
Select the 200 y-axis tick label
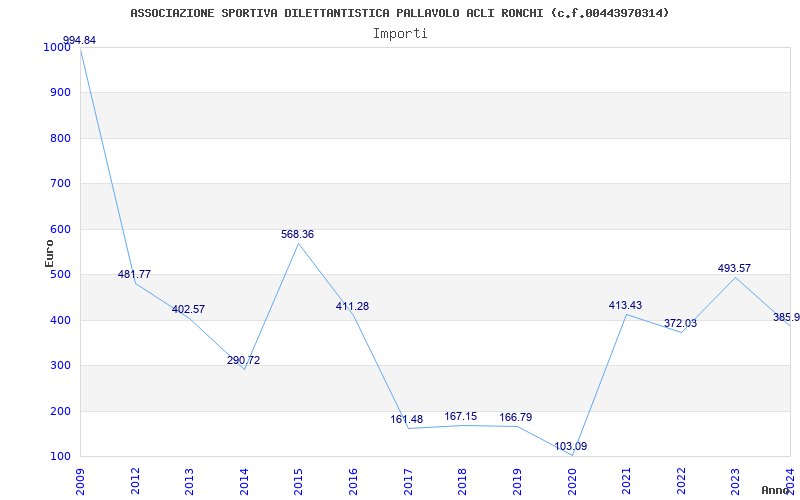click(x=60, y=411)
